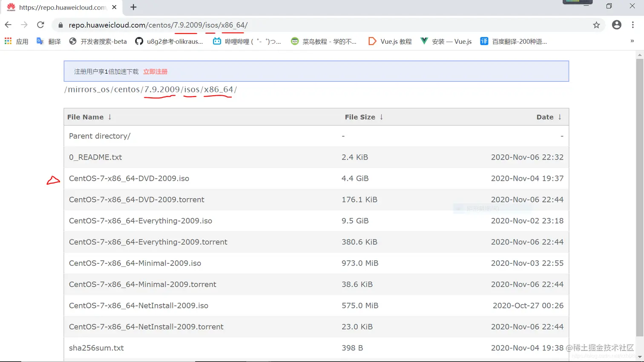
Task: Go to 7.9.2009 in the breadcrumb
Action: coord(162,89)
